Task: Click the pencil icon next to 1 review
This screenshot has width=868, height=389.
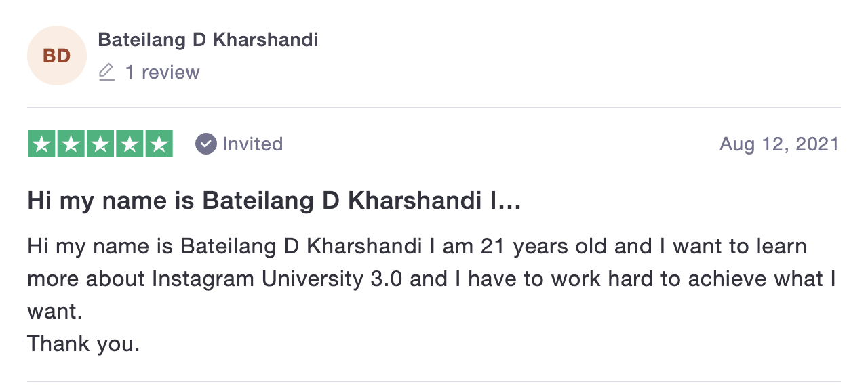Action: tap(107, 73)
